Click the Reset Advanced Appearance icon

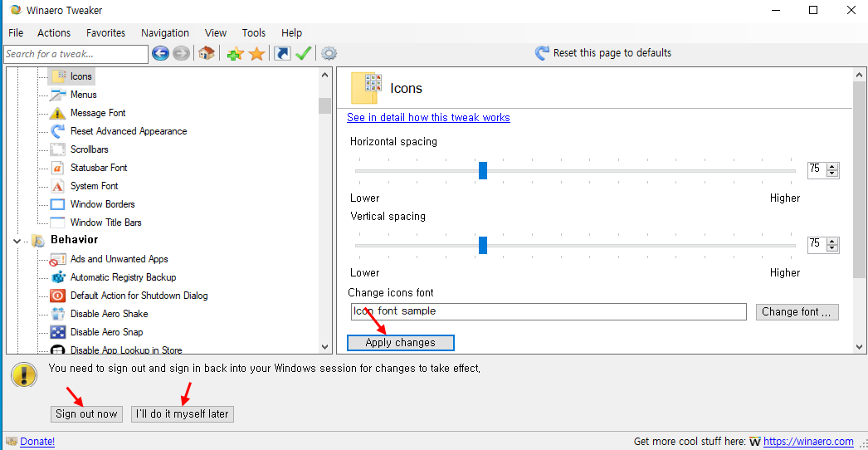click(x=57, y=131)
